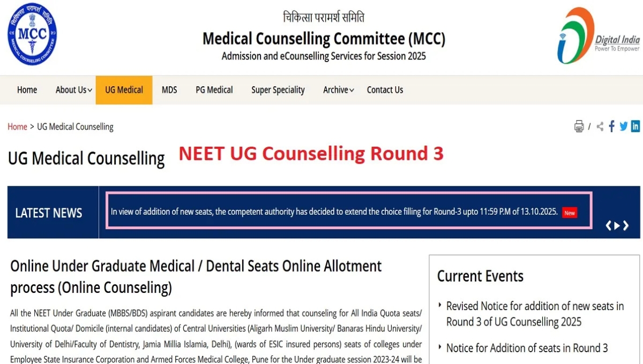Open the Contact Us page
The width and height of the screenshot is (643, 364).
tap(385, 90)
